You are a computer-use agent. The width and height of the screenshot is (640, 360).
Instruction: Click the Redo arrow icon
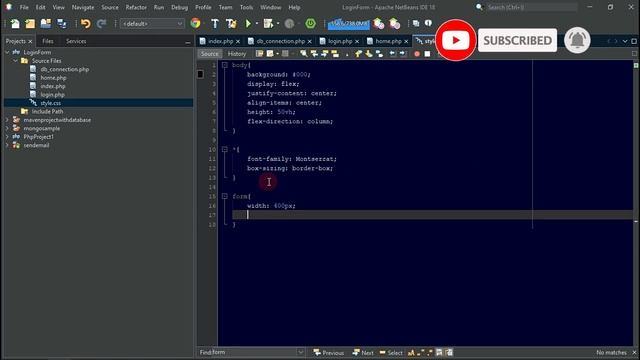tap(101, 24)
